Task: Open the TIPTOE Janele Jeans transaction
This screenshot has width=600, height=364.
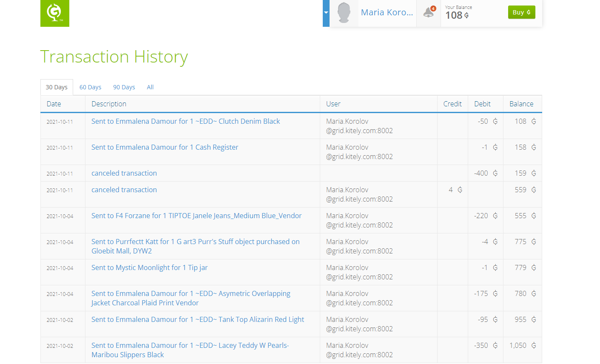Action: pyautogui.click(x=196, y=216)
